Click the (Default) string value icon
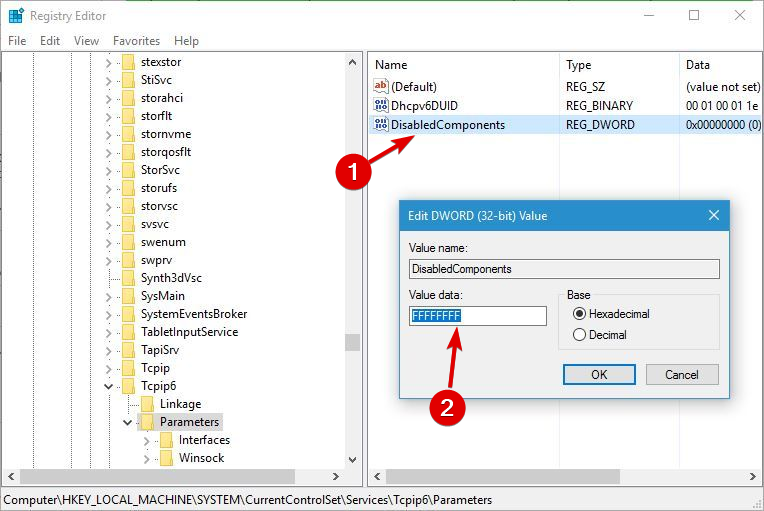764x511 pixels. (381, 86)
